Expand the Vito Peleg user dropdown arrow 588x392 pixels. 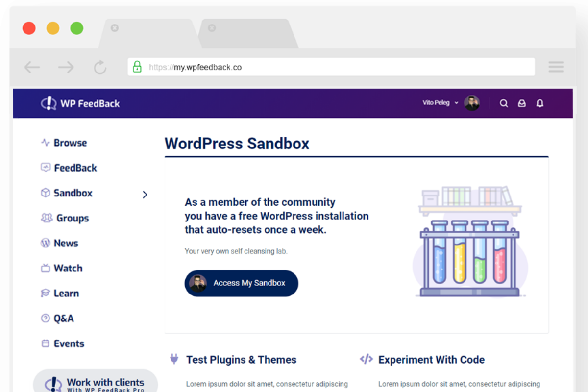tap(456, 103)
